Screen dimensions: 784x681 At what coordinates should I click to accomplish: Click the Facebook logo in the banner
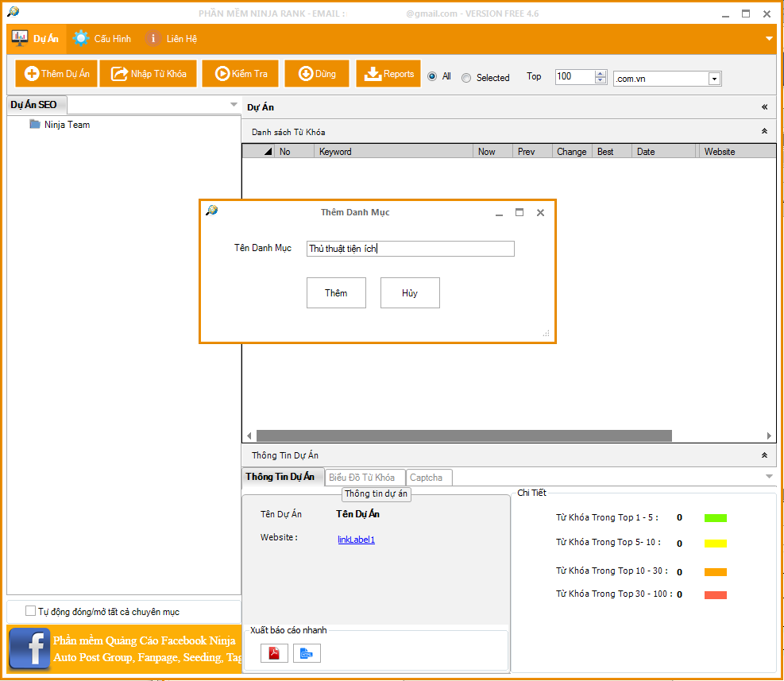pyautogui.click(x=29, y=648)
